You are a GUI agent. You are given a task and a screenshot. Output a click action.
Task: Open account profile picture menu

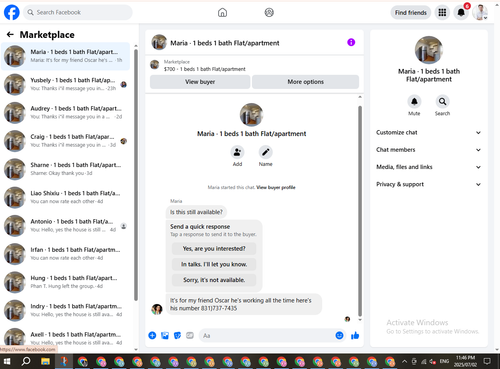point(480,13)
